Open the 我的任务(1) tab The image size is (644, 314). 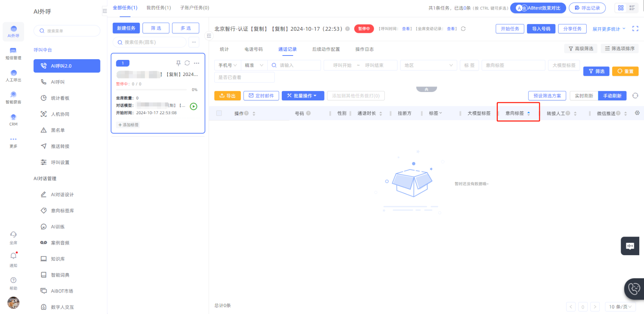tap(159, 8)
